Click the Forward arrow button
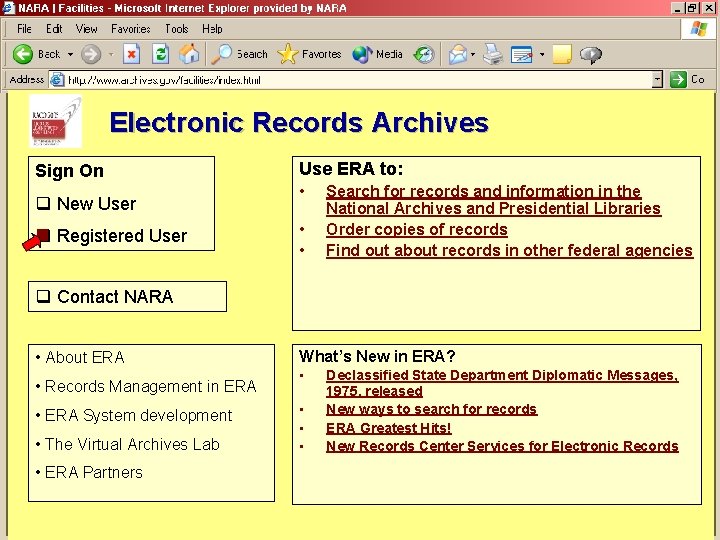This screenshot has width=720, height=540. [90, 54]
